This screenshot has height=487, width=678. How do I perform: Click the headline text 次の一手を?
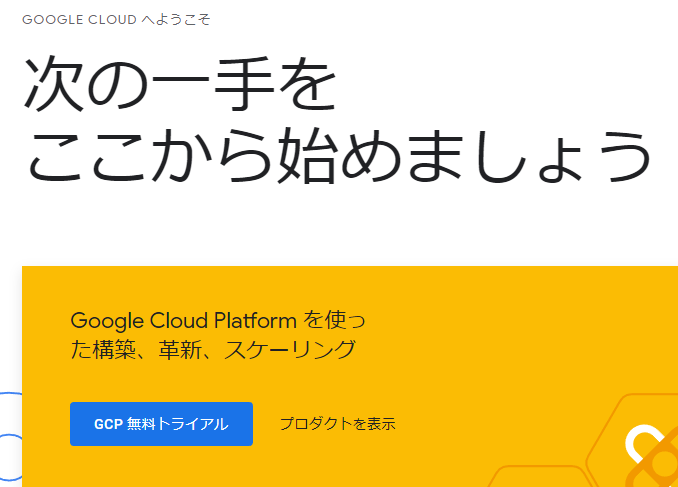[180, 83]
